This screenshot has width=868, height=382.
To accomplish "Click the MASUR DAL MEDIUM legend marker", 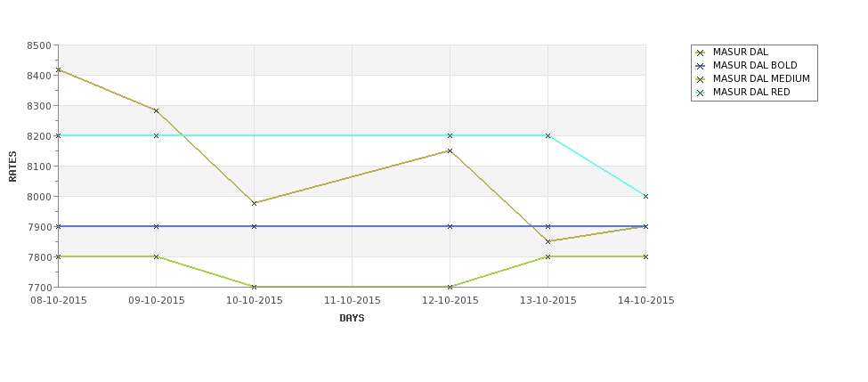I will click(x=701, y=79).
